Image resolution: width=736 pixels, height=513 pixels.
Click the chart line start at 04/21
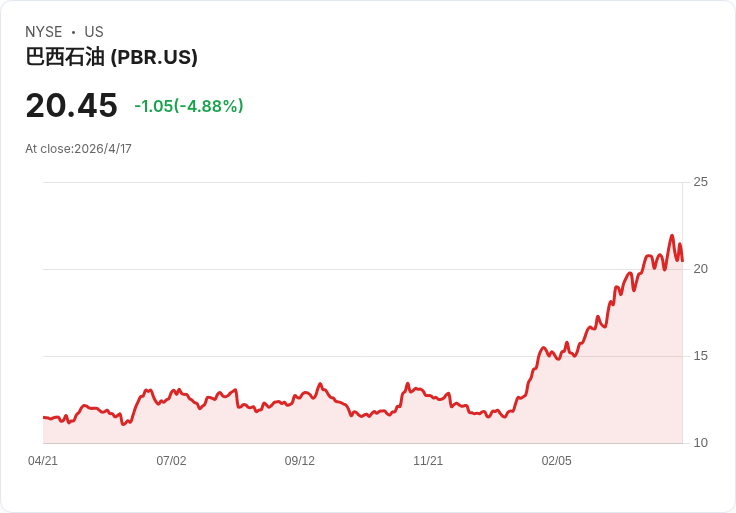(44, 417)
